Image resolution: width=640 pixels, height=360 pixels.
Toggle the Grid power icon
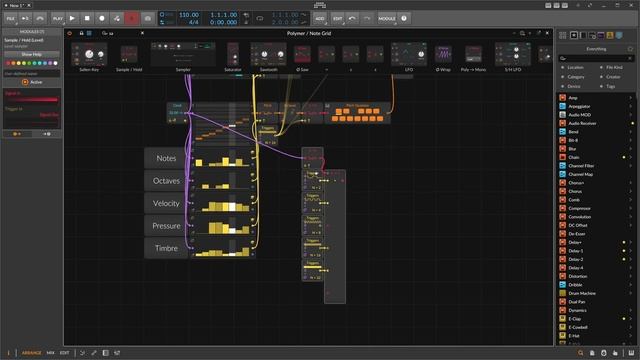point(69,33)
